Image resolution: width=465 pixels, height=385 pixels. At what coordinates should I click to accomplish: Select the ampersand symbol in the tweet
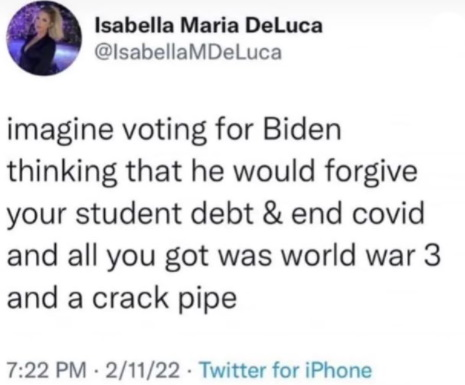pyautogui.click(x=272, y=213)
